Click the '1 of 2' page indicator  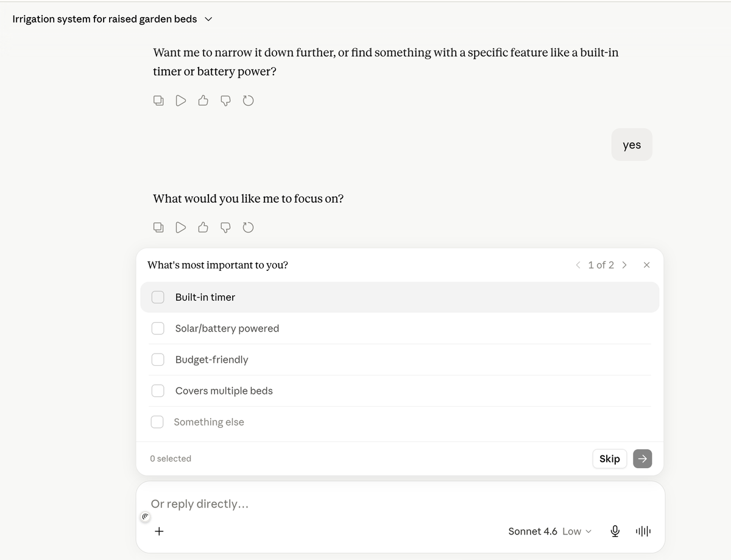click(601, 265)
